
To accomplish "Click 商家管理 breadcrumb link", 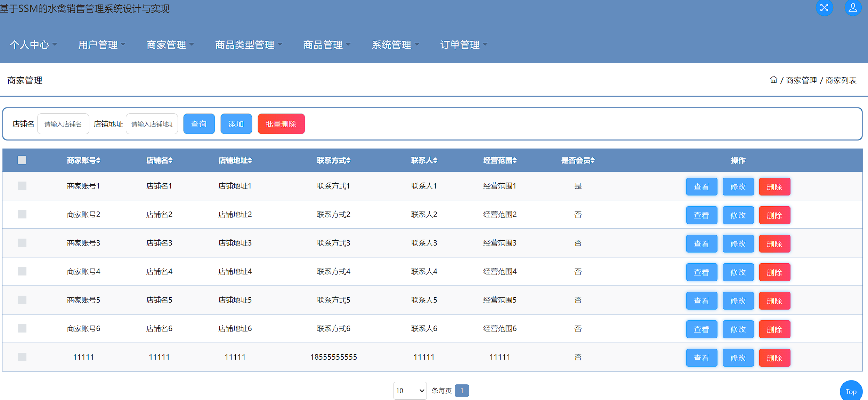I will 802,80.
